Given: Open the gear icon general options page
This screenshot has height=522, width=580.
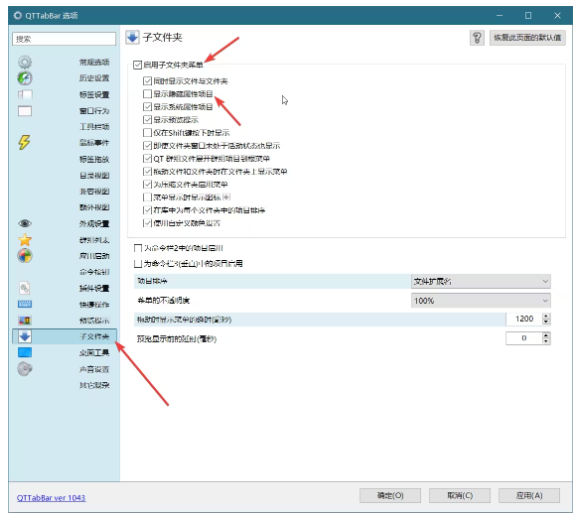Looking at the screenshot, I should (x=25, y=62).
